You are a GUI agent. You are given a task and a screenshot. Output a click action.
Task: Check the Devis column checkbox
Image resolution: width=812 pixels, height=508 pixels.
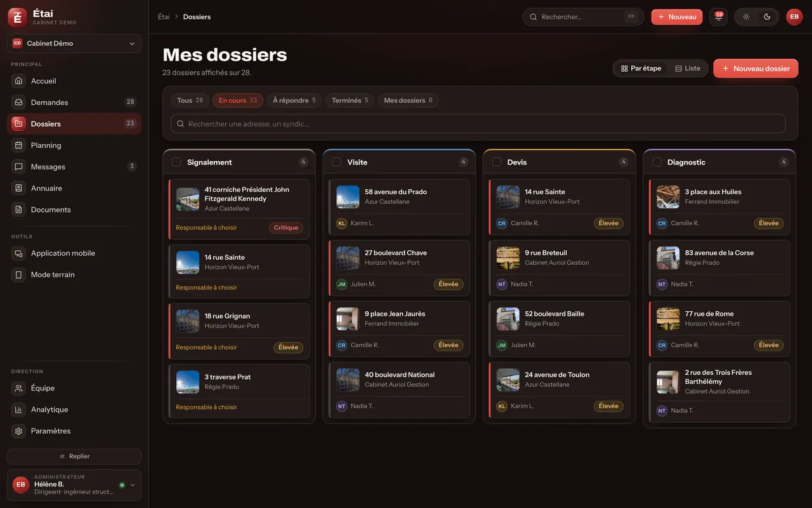click(497, 162)
